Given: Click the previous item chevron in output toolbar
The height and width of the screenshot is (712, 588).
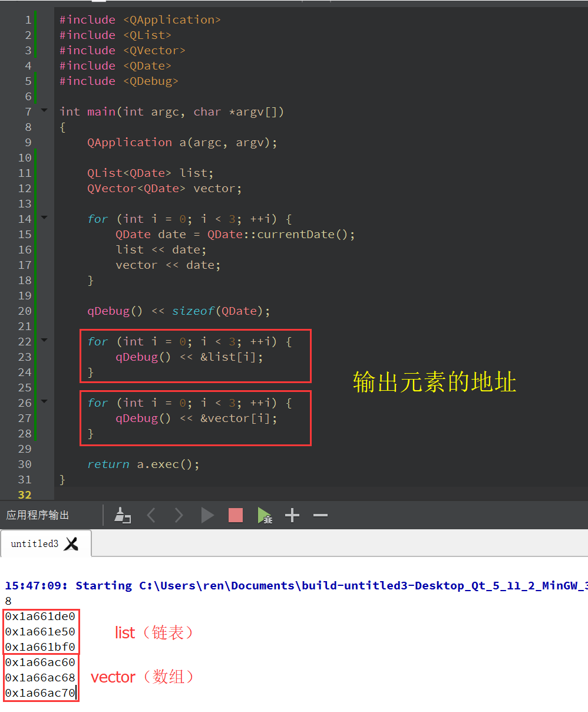Looking at the screenshot, I should (151, 515).
